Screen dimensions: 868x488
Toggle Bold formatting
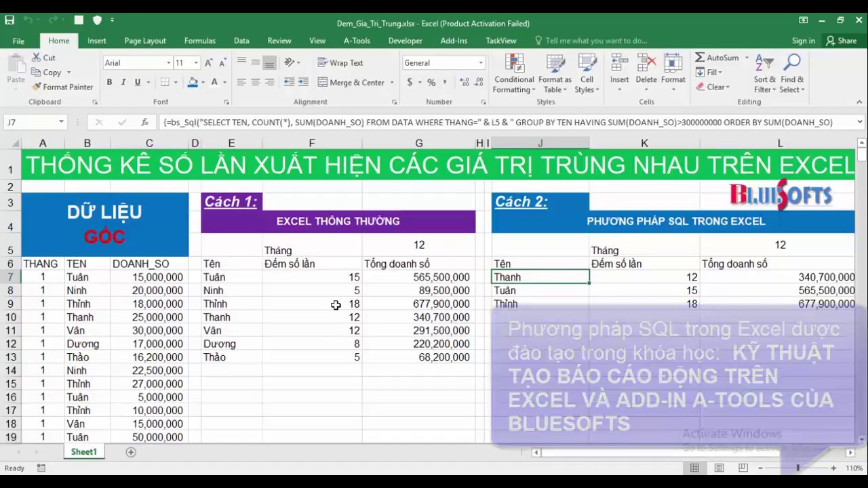(x=109, y=83)
